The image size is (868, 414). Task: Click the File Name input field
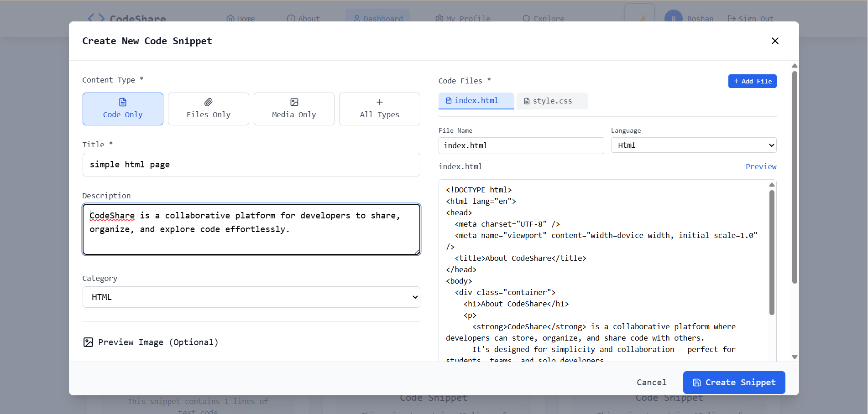(x=521, y=146)
